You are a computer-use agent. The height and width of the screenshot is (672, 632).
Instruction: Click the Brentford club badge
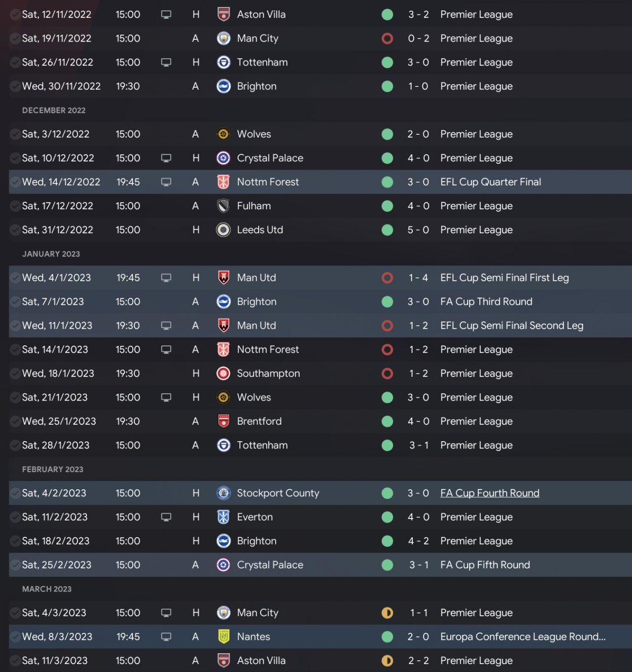[x=223, y=421]
